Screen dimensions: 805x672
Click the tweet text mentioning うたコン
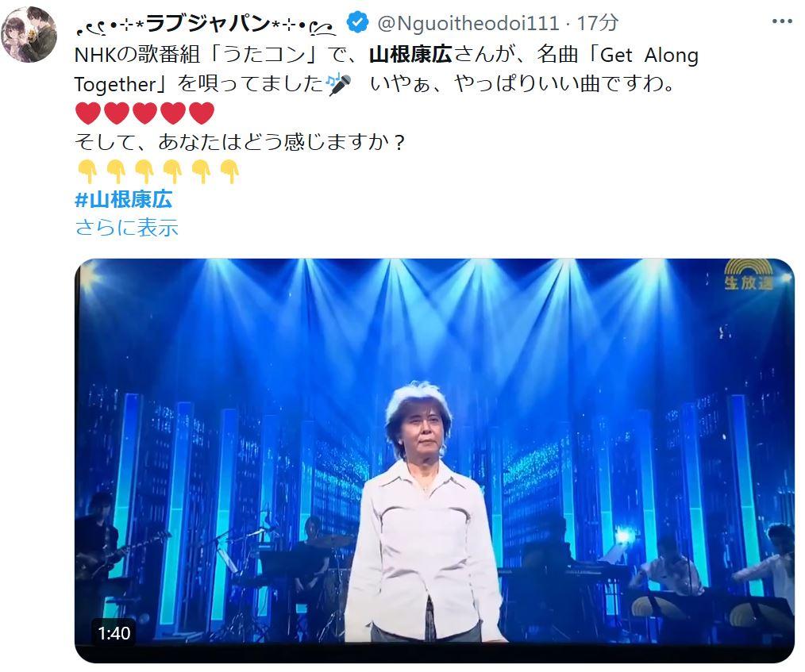pos(386,69)
